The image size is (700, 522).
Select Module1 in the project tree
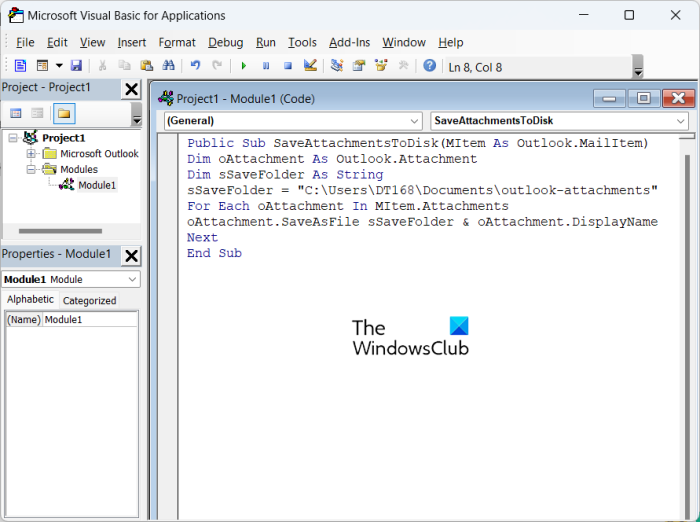[x=97, y=185]
